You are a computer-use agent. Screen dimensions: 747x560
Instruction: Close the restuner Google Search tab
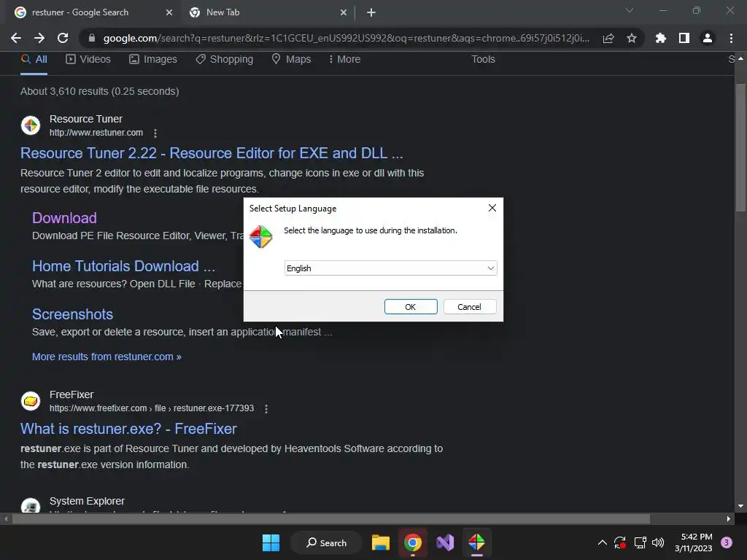(x=169, y=12)
